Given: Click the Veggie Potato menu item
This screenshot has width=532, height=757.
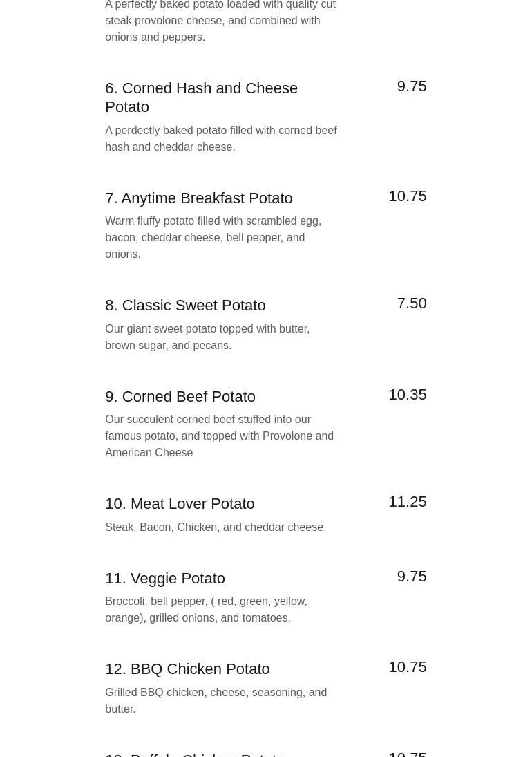Looking at the screenshot, I should (165, 579).
